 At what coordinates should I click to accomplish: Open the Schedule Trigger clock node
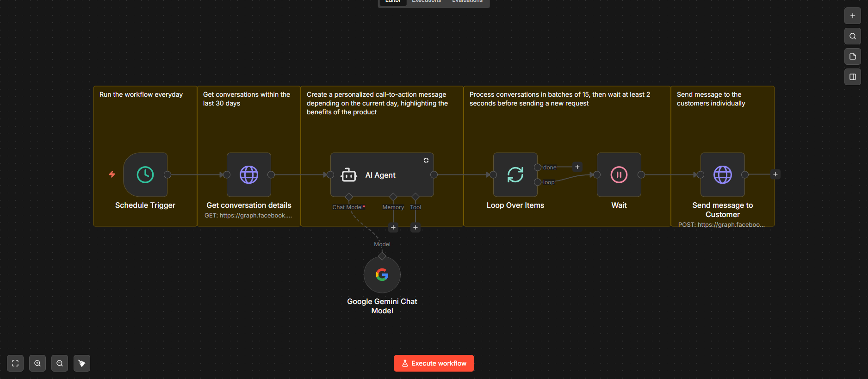pyautogui.click(x=145, y=175)
